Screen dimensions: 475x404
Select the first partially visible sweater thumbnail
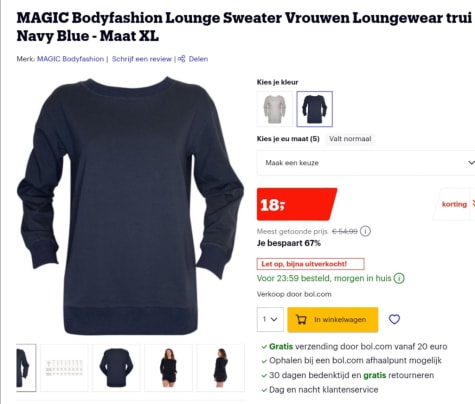click(x=26, y=368)
